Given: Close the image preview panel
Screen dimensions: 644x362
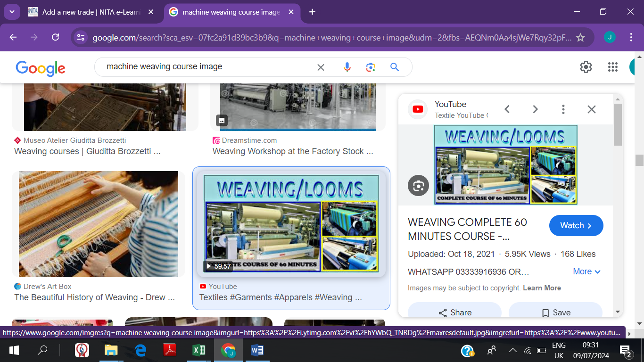Looking at the screenshot, I should click(592, 109).
